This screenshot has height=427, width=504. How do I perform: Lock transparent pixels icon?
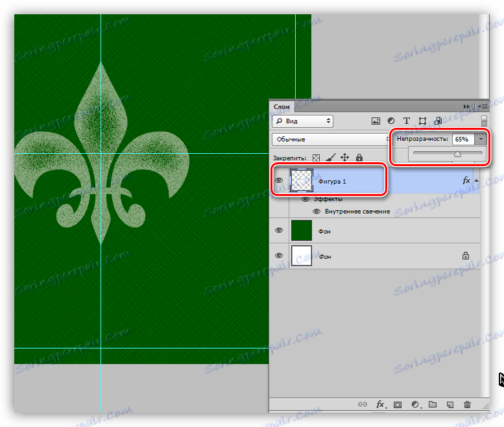(x=317, y=158)
